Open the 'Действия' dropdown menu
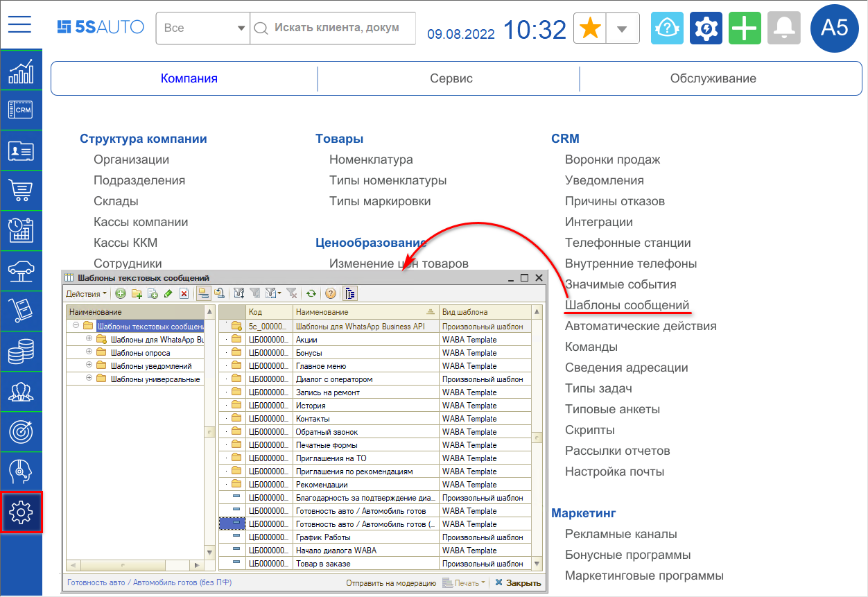The height and width of the screenshot is (597, 868). (87, 293)
